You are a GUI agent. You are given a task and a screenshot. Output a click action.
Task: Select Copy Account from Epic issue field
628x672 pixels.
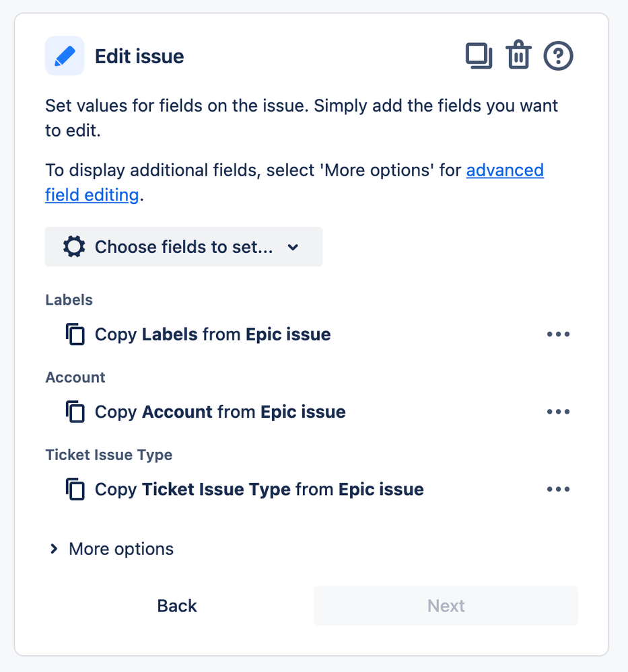220,412
